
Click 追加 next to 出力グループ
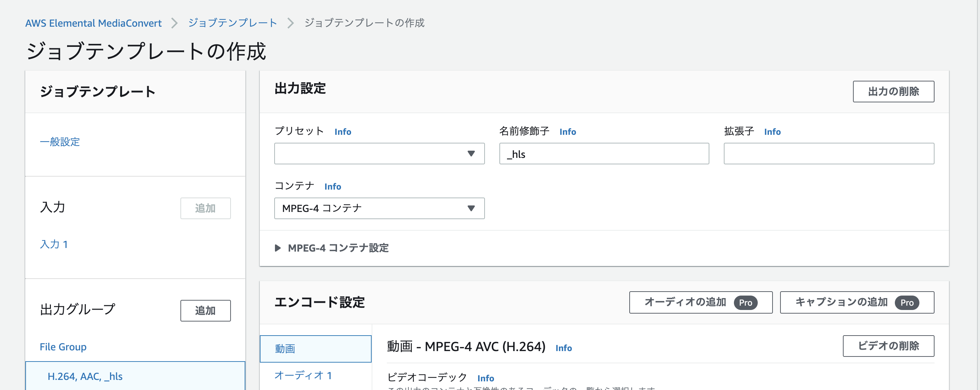point(205,310)
